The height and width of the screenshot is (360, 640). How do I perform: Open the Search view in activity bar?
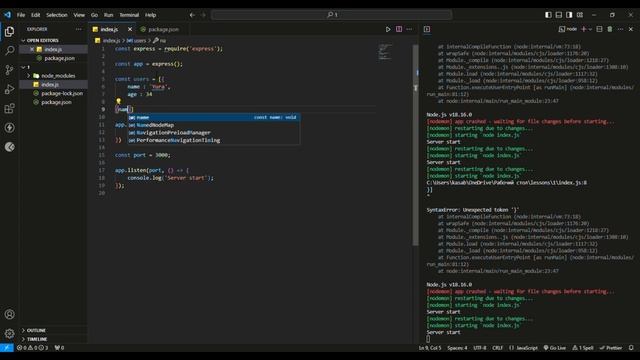click(x=9, y=51)
